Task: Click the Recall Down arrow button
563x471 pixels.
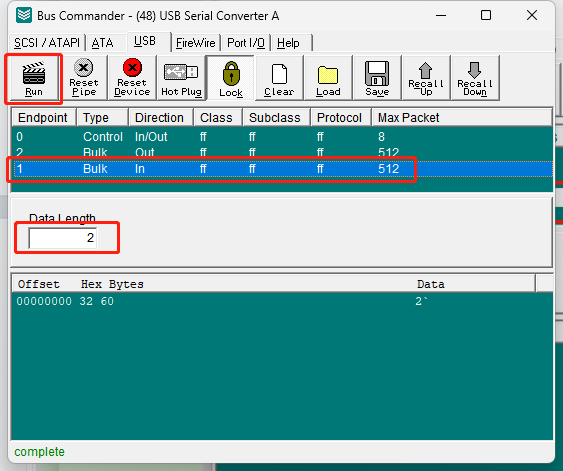Action: coord(475,78)
